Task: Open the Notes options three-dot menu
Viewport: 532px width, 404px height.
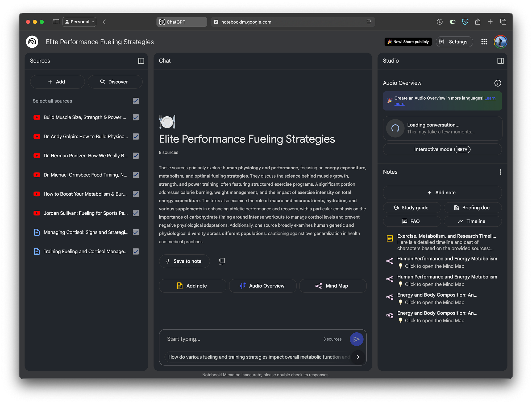Action: (x=500, y=172)
